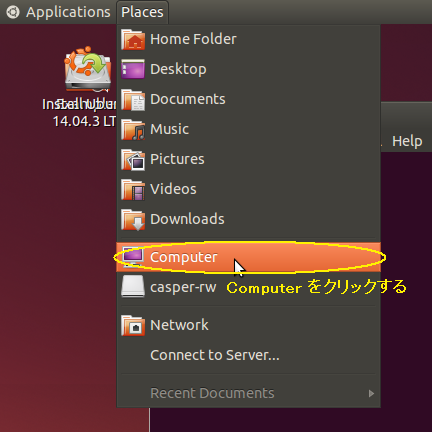Click the Documents folder icon
The width and height of the screenshot is (432, 432).
click(x=133, y=100)
